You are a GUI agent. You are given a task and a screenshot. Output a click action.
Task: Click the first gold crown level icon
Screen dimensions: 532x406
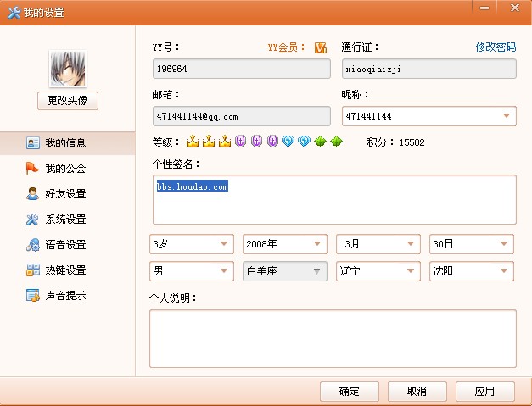click(193, 142)
